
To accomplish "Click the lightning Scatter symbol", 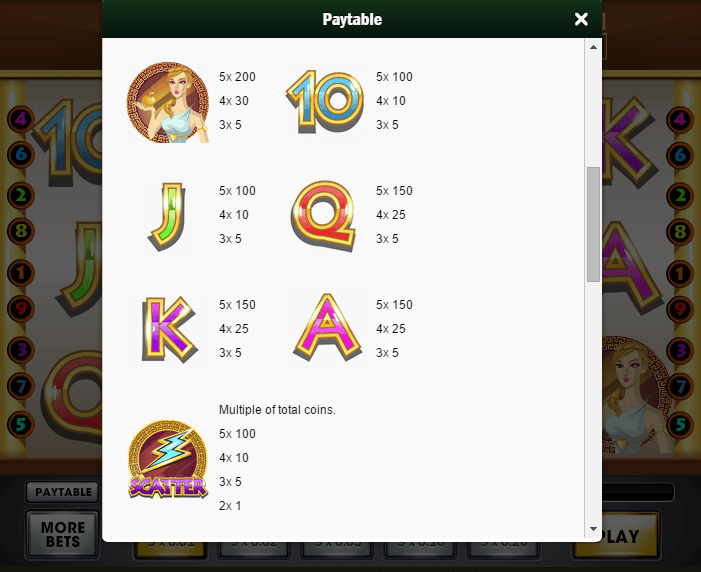I will 168,459.
